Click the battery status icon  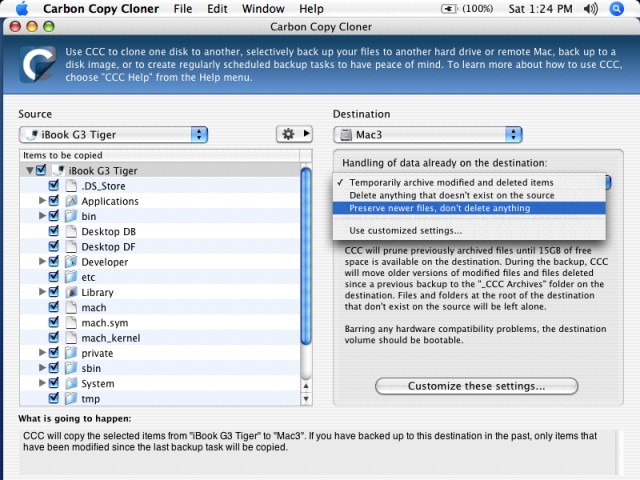[449, 9]
